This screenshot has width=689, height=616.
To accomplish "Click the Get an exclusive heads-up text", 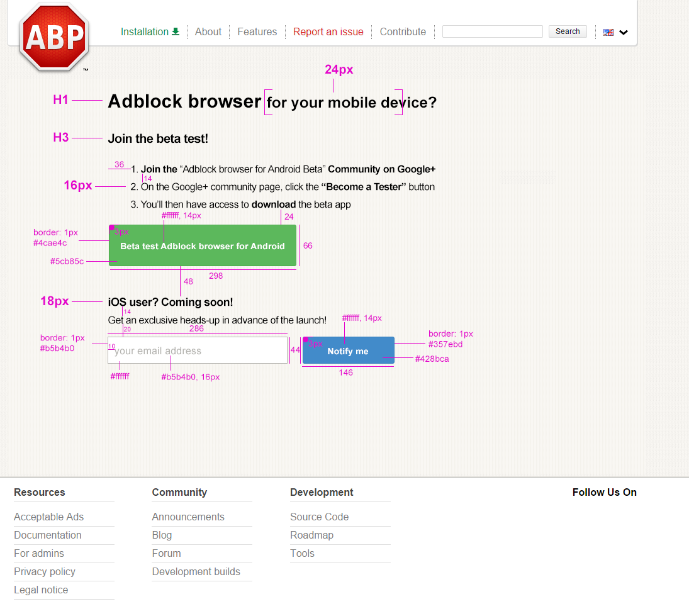I will (x=218, y=320).
